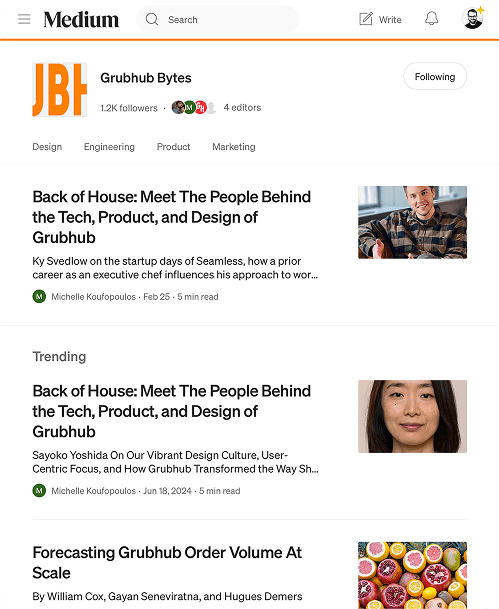Click the Medium logo

tap(81, 19)
